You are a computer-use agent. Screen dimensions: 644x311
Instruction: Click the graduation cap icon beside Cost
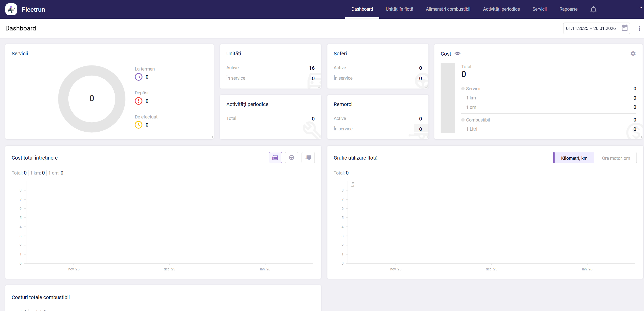(x=458, y=54)
